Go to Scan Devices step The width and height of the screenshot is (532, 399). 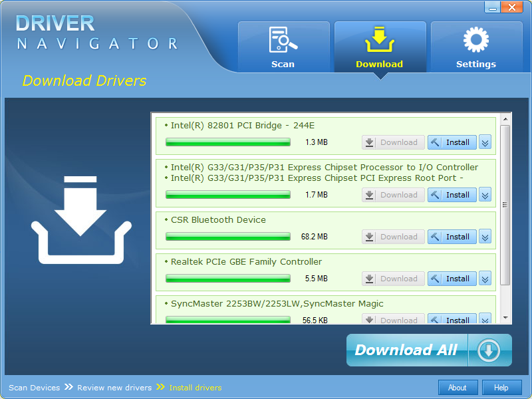(x=35, y=388)
